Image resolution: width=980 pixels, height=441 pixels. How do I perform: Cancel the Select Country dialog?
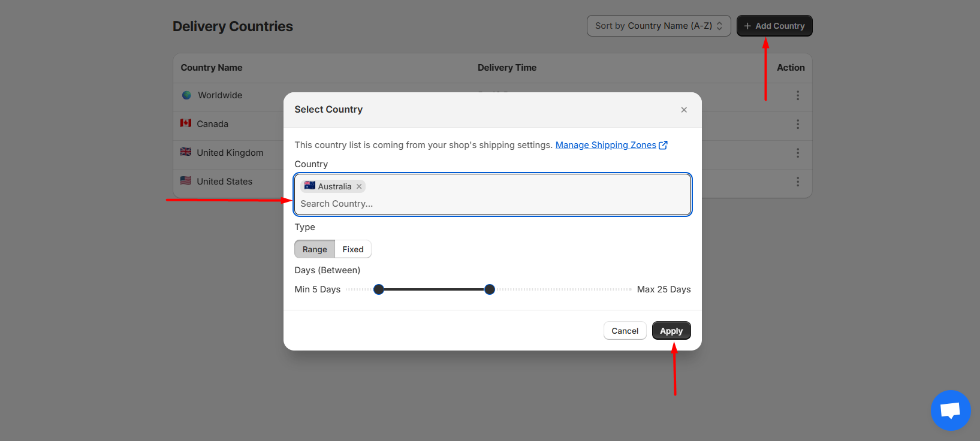pyautogui.click(x=625, y=330)
